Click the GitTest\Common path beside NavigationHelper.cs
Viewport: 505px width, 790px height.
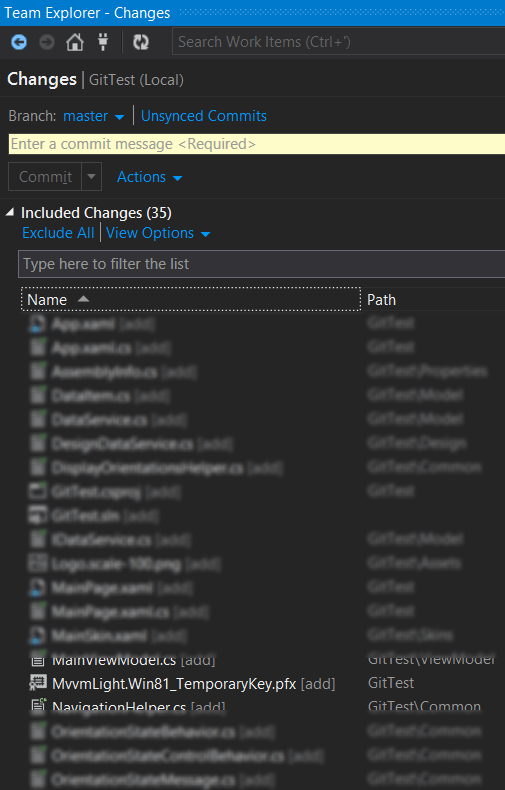tap(424, 707)
